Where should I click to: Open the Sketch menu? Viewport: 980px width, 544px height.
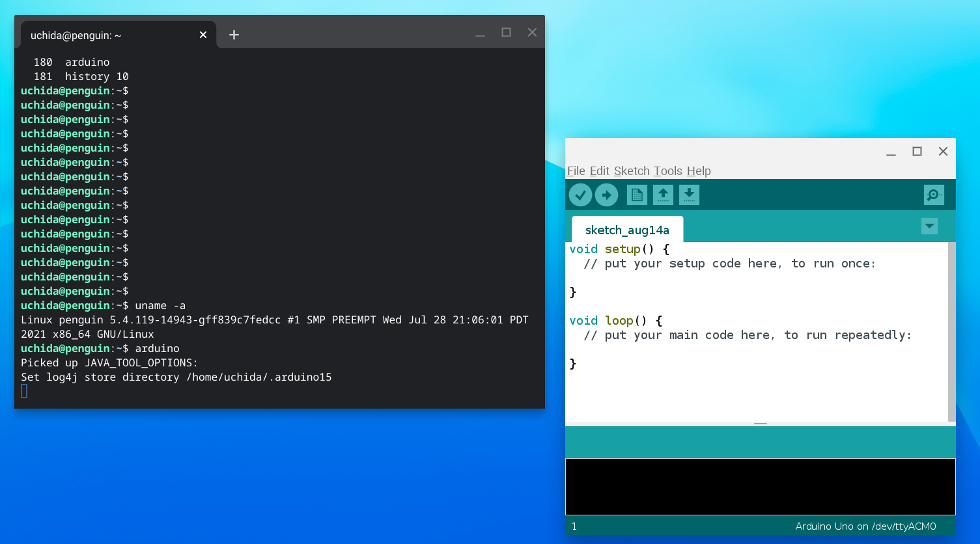(x=631, y=171)
